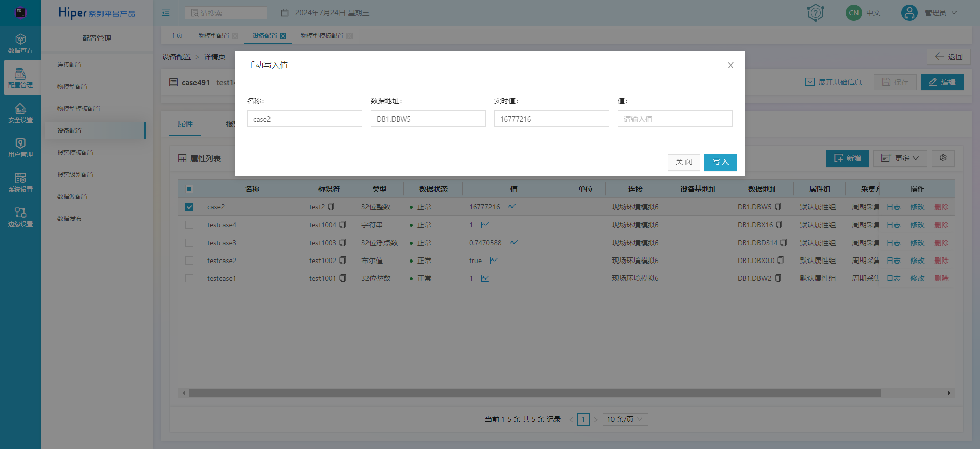Close the 物模型配置 tab with its X
The height and width of the screenshot is (449, 980).
(235, 36)
